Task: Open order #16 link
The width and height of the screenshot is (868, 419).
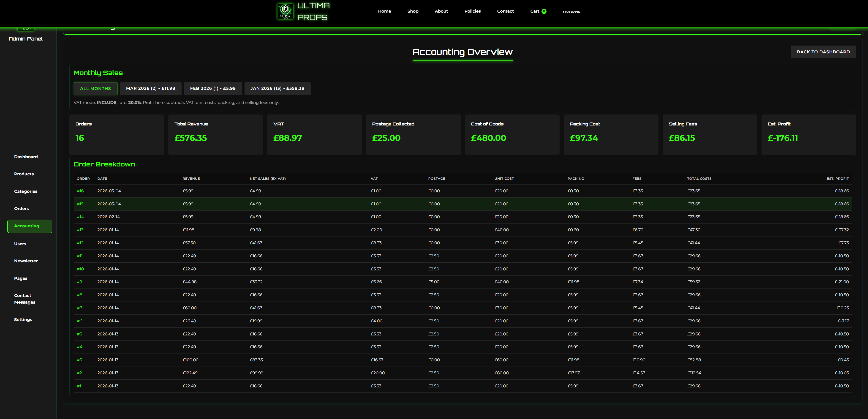Action: point(80,191)
